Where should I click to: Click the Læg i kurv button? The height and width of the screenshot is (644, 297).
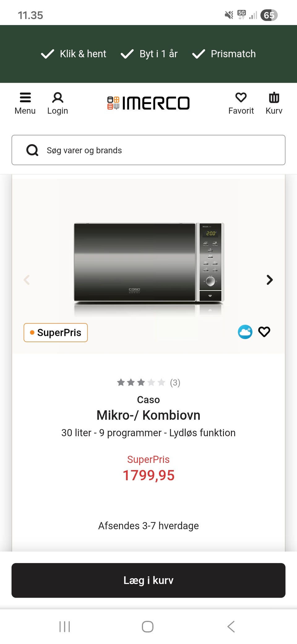pos(148,580)
